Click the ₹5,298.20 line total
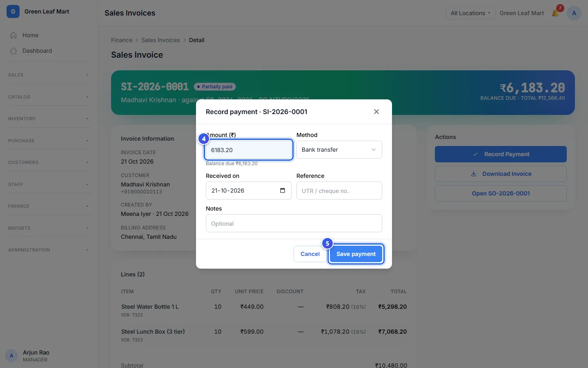 point(392,307)
